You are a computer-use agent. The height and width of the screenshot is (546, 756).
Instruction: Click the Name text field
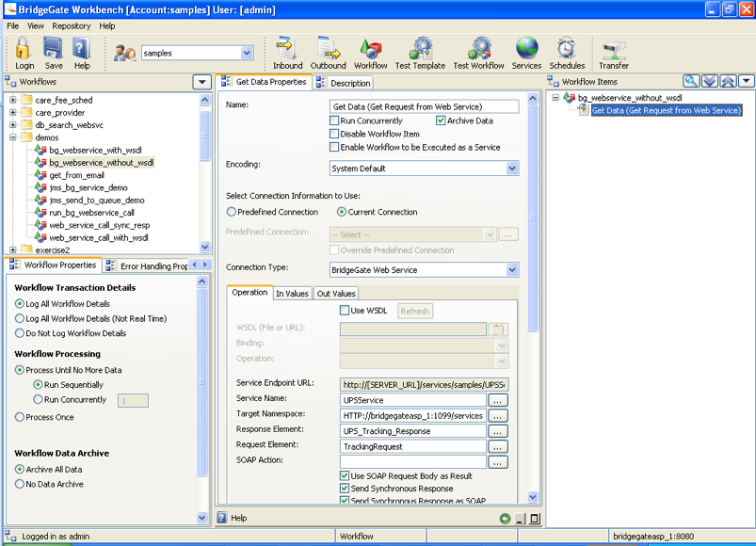tap(424, 106)
